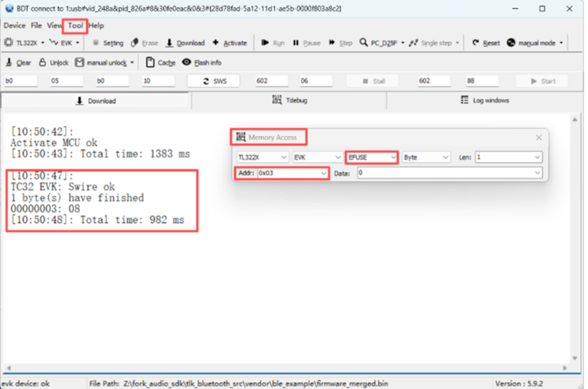Click the Reset icon
The image size is (588, 389).
click(476, 43)
